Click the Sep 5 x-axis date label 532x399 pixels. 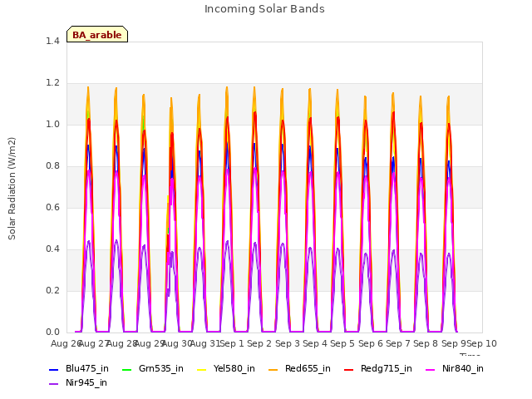(x=342, y=343)
